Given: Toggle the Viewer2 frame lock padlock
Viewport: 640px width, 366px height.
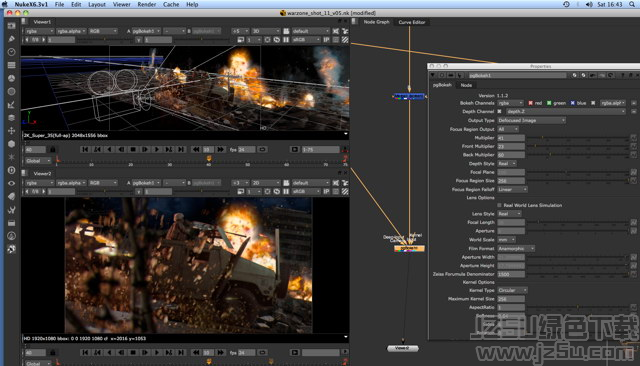Looking at the screenshot, I should coord(53,352).
